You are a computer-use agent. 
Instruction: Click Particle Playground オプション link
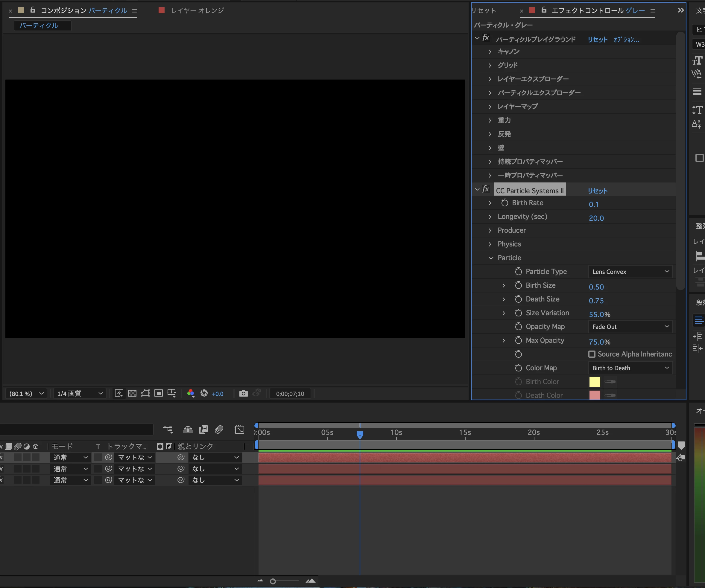tap(626, 39)
